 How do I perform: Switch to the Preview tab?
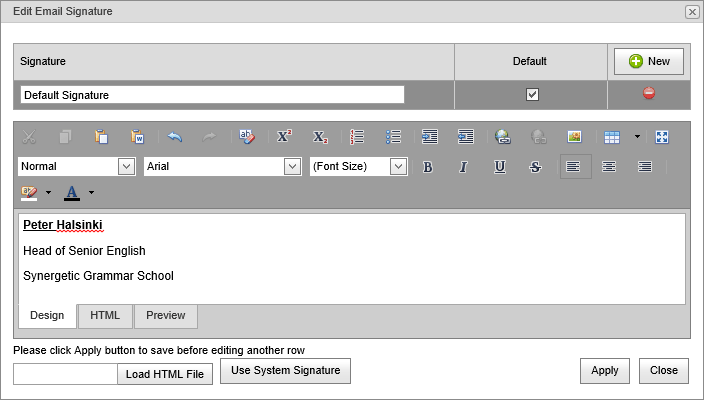tap(166, 316)
